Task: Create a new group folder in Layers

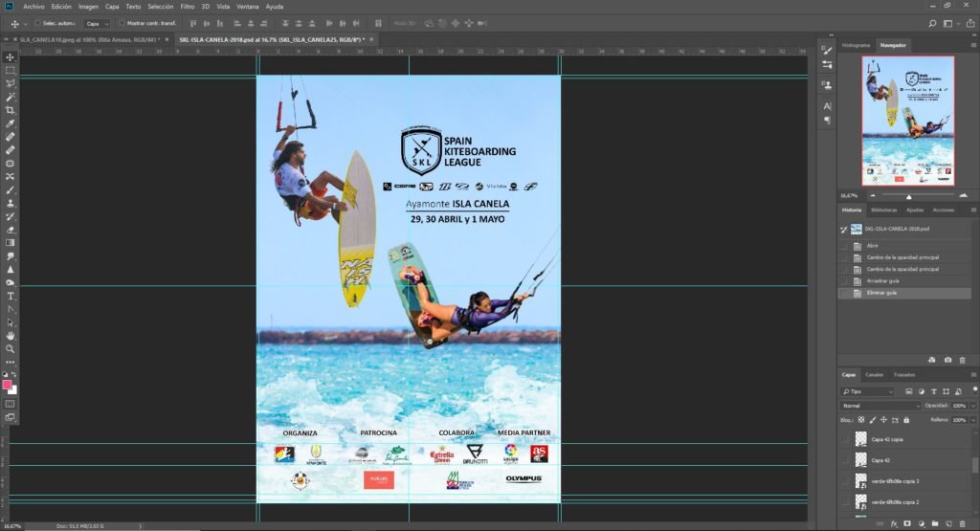Action: pos(935,523)
